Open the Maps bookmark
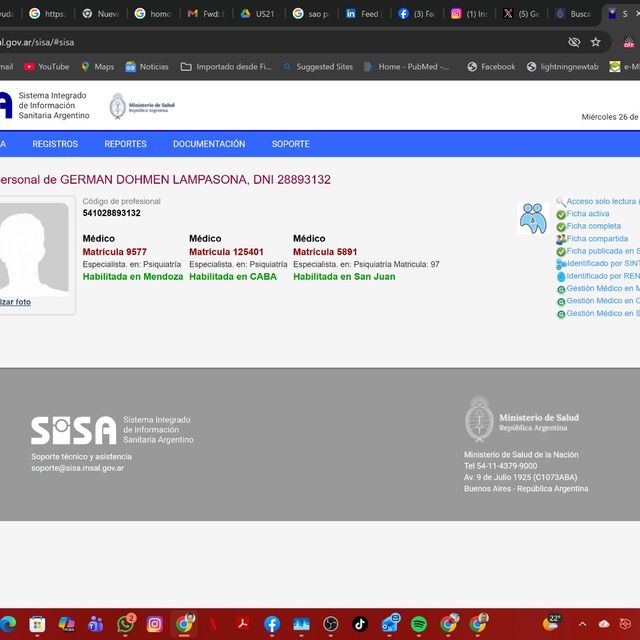Viewport: 640px width, 640px height. (x=98, y=67)
